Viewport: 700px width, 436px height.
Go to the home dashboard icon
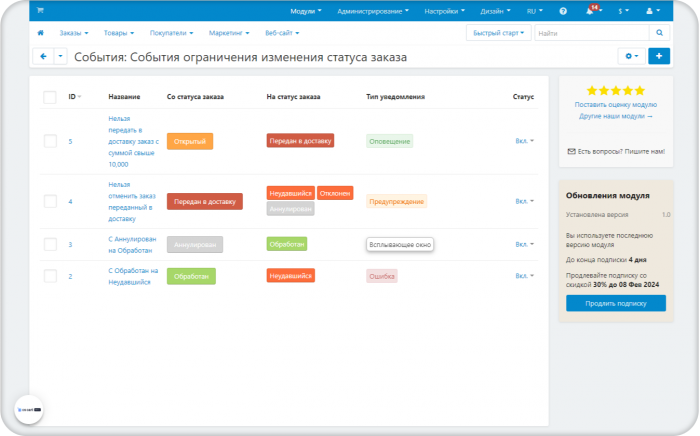pyautogui.click(x=41, y=33)
